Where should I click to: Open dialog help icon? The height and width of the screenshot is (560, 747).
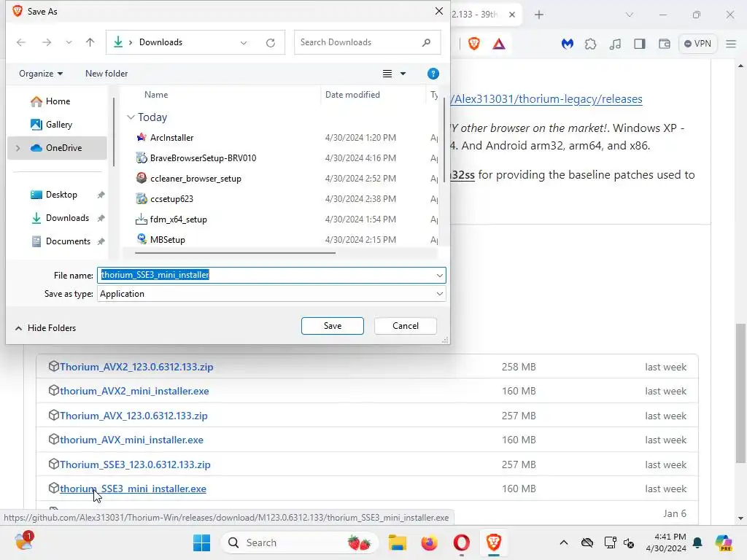(x=433, y=74)
